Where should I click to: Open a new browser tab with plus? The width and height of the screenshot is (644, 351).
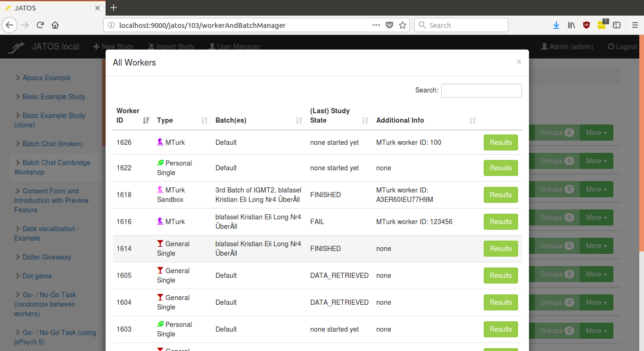pos(114,8)
